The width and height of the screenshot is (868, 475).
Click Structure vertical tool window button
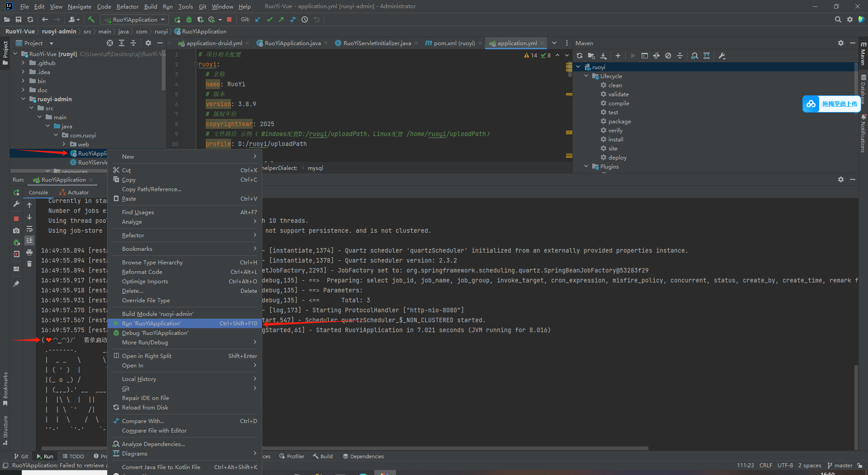[x=5, y=429]
